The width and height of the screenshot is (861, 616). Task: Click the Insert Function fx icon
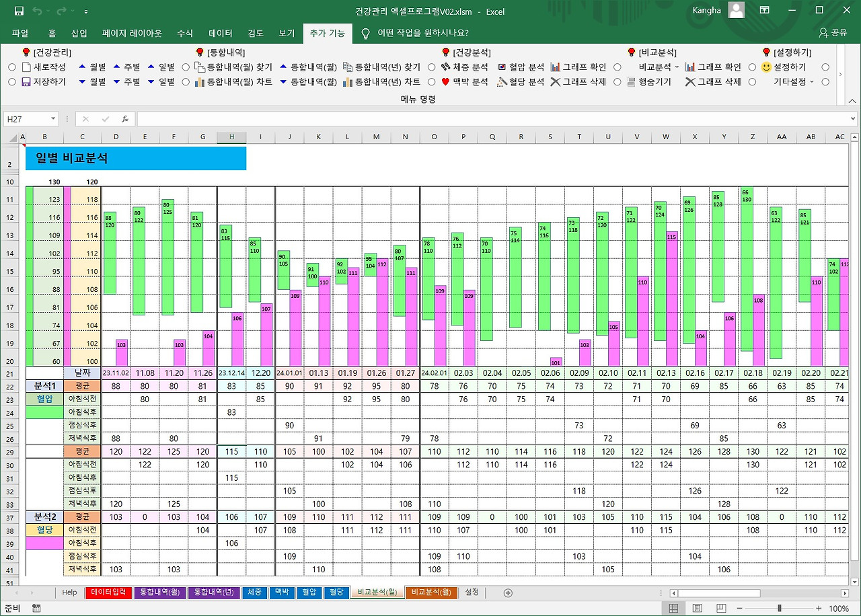click(125, 119)
